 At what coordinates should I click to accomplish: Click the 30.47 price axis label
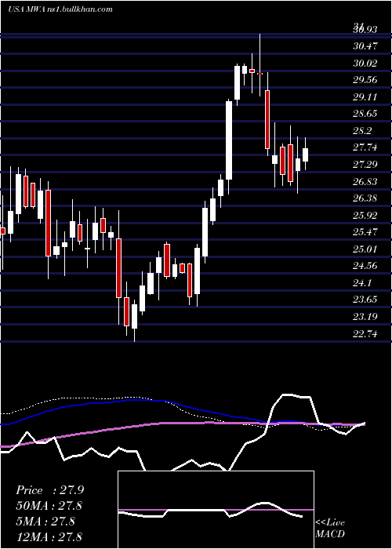click(x=365, y=45)
